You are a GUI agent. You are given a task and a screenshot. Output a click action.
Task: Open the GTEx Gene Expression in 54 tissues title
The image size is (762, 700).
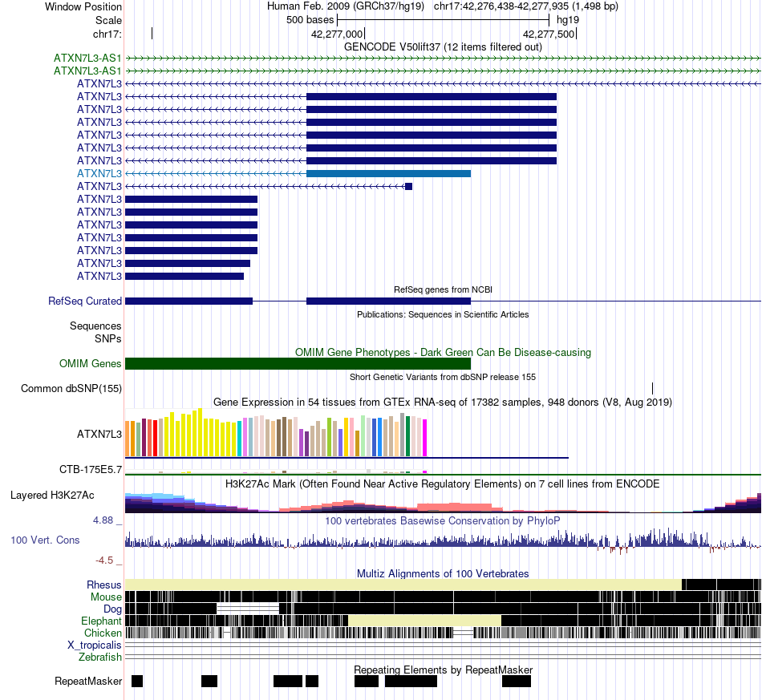tap(443, 403)
